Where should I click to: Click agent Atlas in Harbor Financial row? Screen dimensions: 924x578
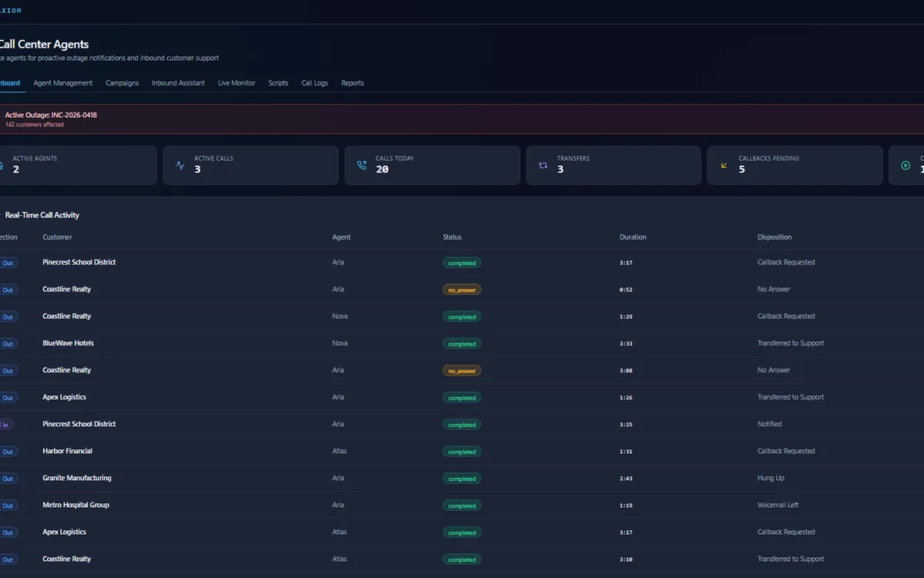coord(340,451)
